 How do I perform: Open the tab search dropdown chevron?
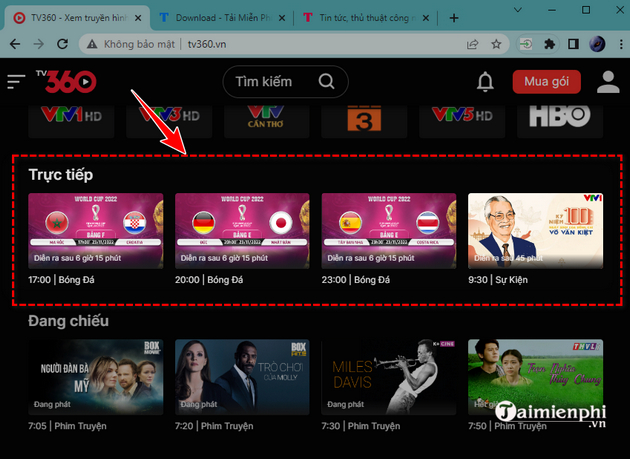(518, 10)
